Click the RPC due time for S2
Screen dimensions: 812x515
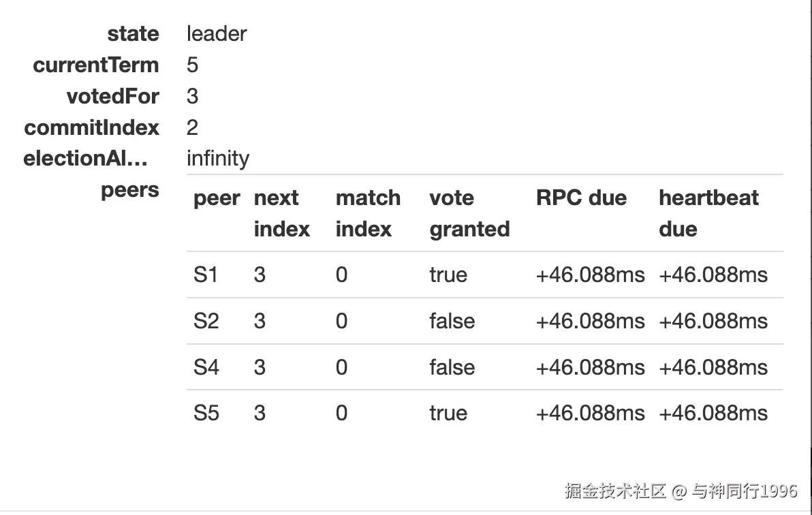click(591, 322)
